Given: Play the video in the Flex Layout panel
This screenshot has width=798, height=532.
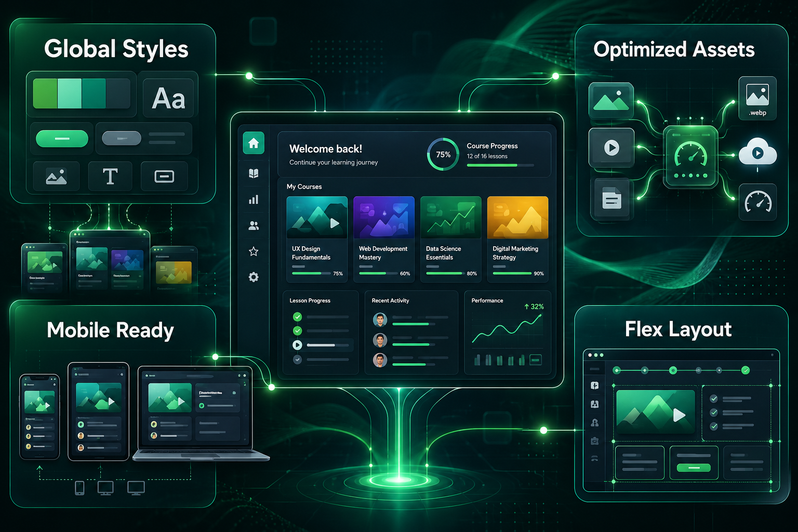Looking at the screenshot, I should coord(679,415).
